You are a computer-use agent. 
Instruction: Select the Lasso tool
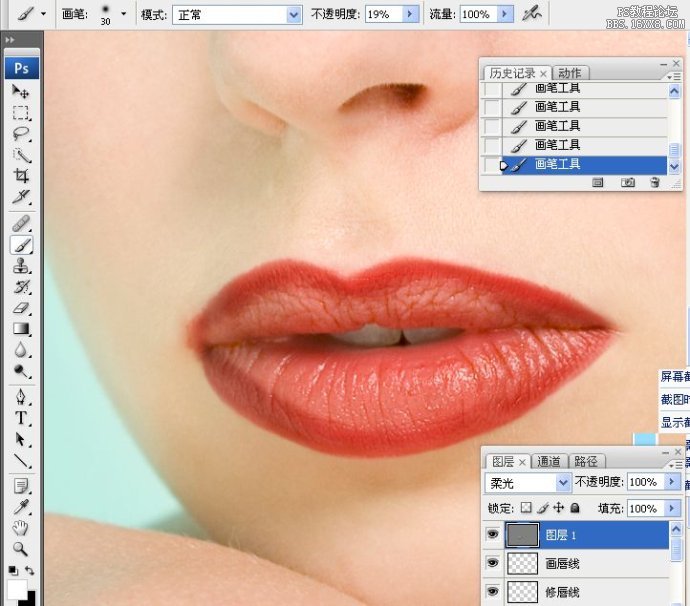20,134
